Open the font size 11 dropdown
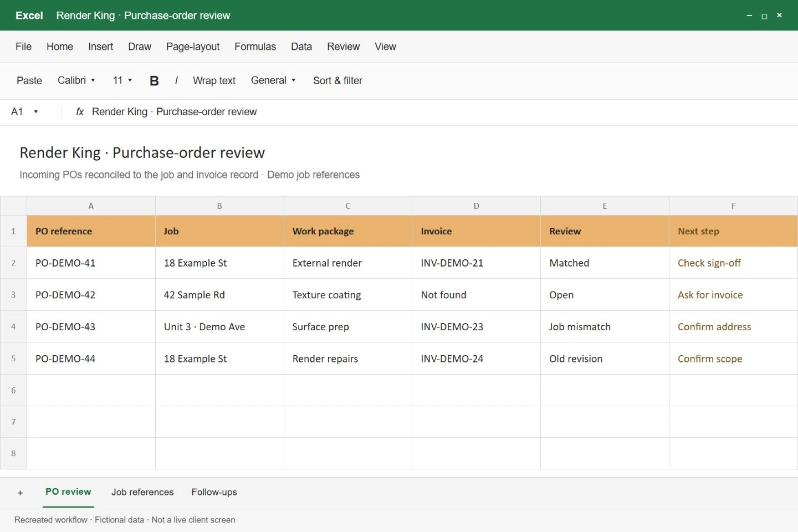The height and width of the screenshot is (532, 798). (x=122, y=80)
